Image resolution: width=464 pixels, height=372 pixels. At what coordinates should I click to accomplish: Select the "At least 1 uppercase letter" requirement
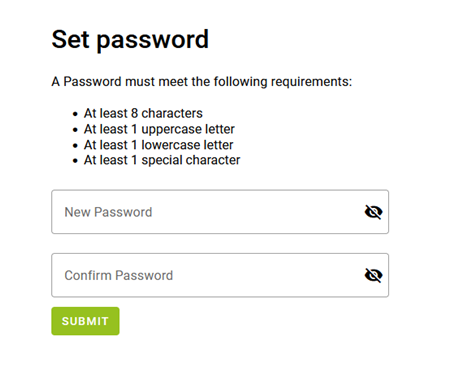159,129
